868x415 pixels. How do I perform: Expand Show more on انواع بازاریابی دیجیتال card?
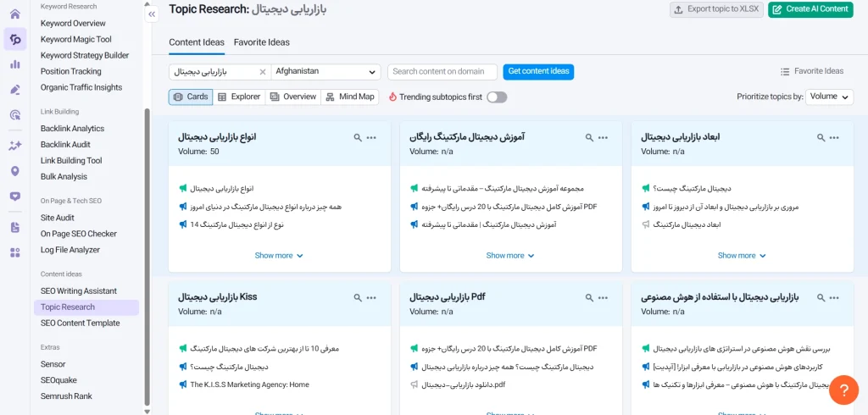click(279, 256)
